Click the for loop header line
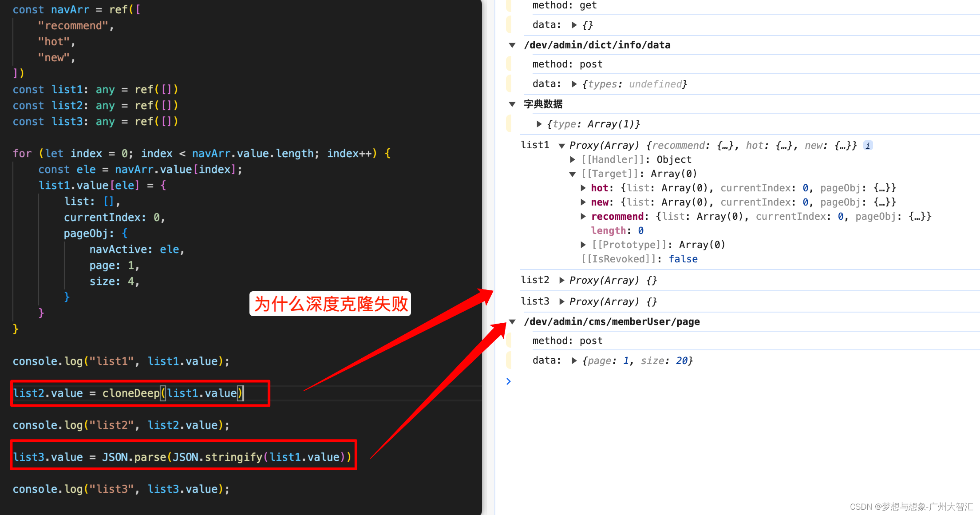The image size is (980, 515). [x=202, y=154]
